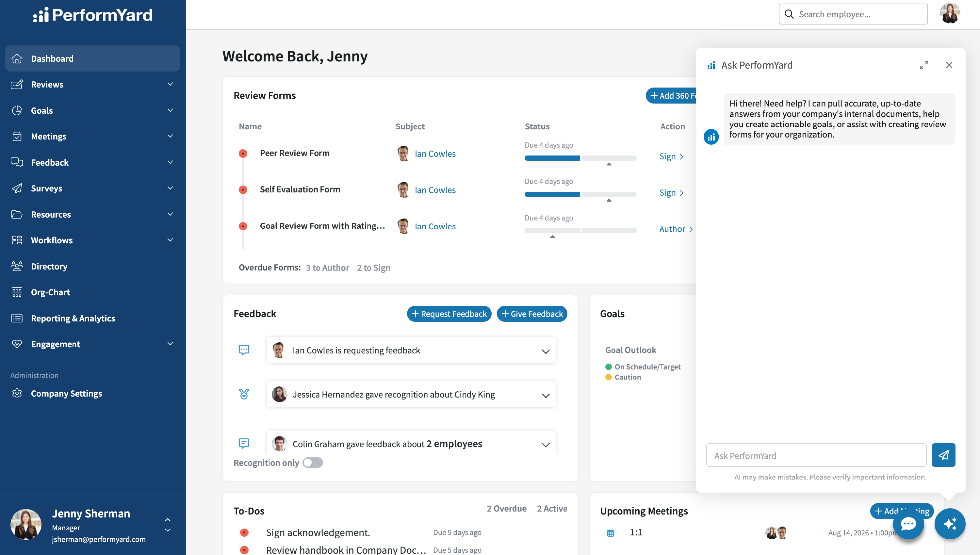The width and height of the screenshot is (980, 555).
Task: Close the Ask PerformYard panel
Action: [x=949, y=65]
